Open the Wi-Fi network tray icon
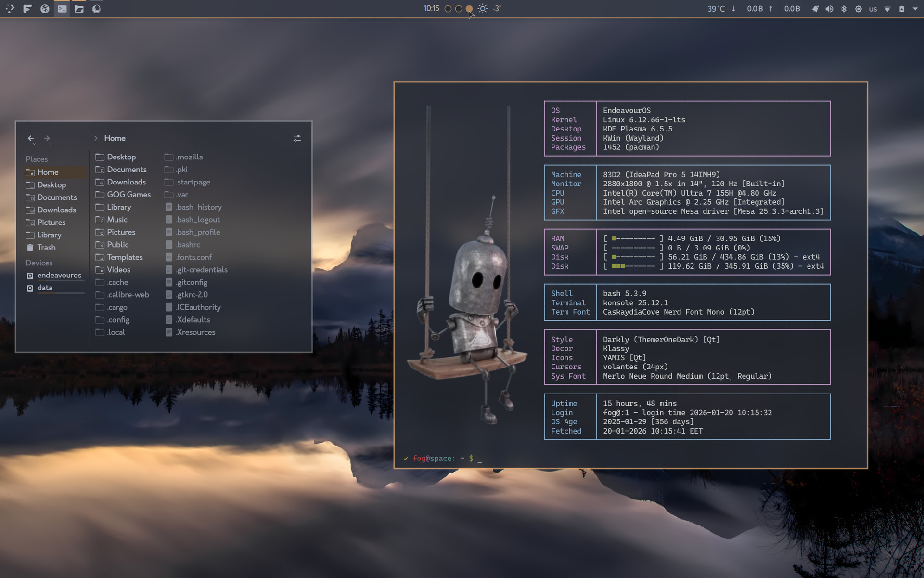 pyautogui.click(x=887, y=9)
